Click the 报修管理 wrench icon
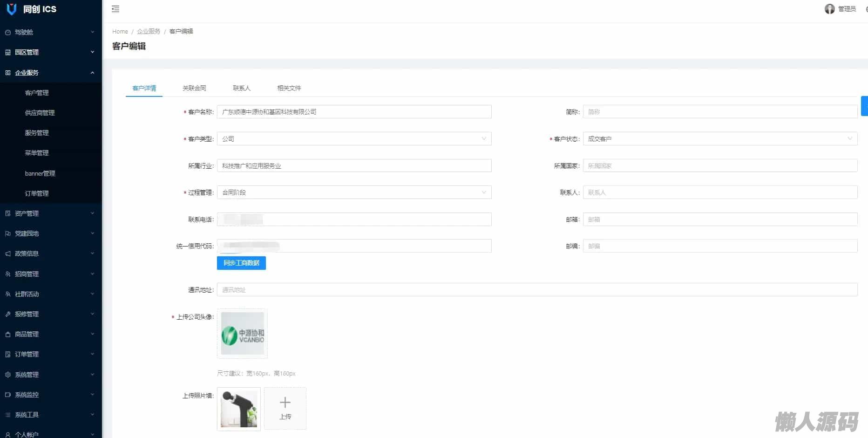This screenshot has width=868, height=438. pos(7,314)
